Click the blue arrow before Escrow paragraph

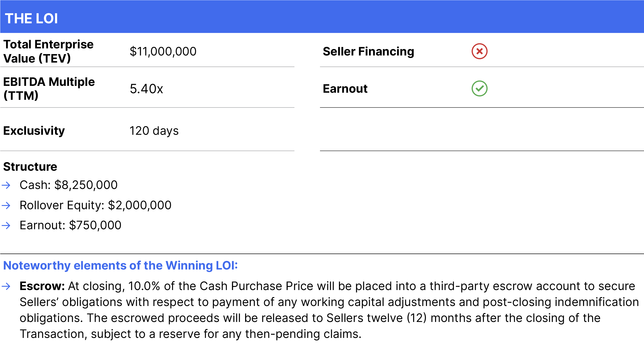click(x=6, y=286)
